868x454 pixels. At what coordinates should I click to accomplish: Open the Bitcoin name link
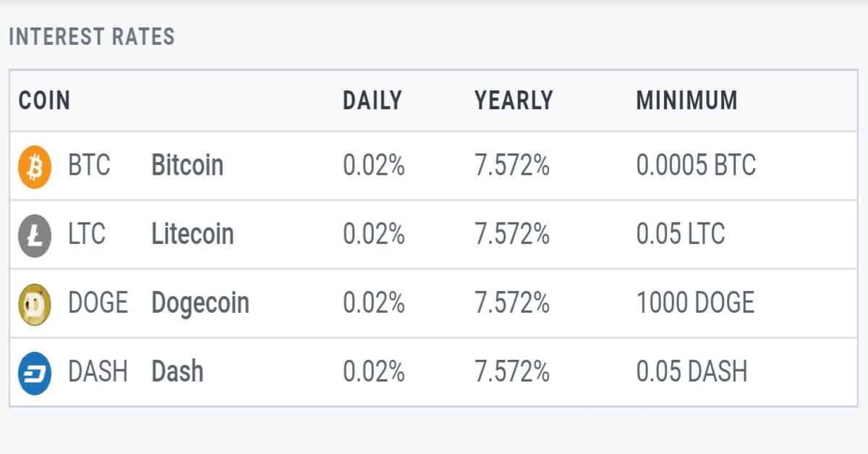pyautogui.click(x=187, y=166)
